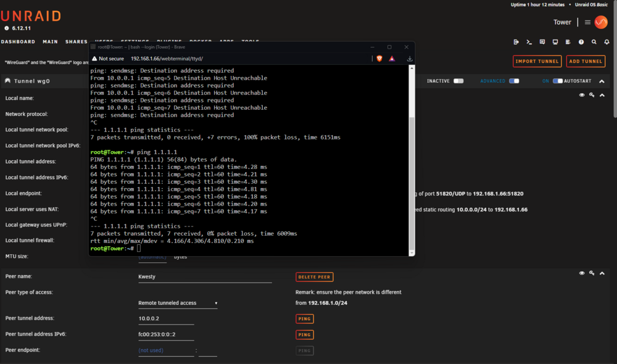Click the key icon in Kwesty peer section
The image size is (617, 364).
(592, 273)
